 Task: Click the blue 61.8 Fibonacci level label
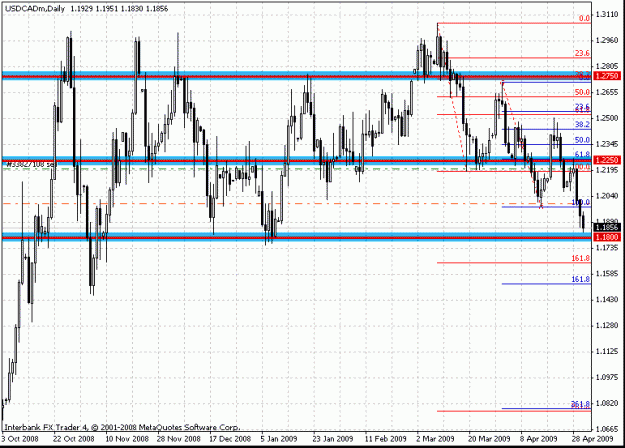(x=582, y=154)
